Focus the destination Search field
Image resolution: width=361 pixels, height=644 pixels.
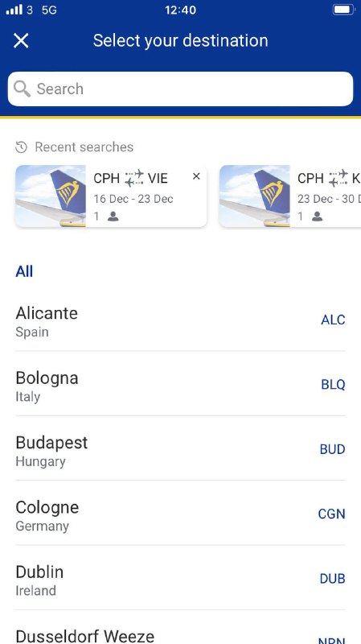(x=180, y=89)
